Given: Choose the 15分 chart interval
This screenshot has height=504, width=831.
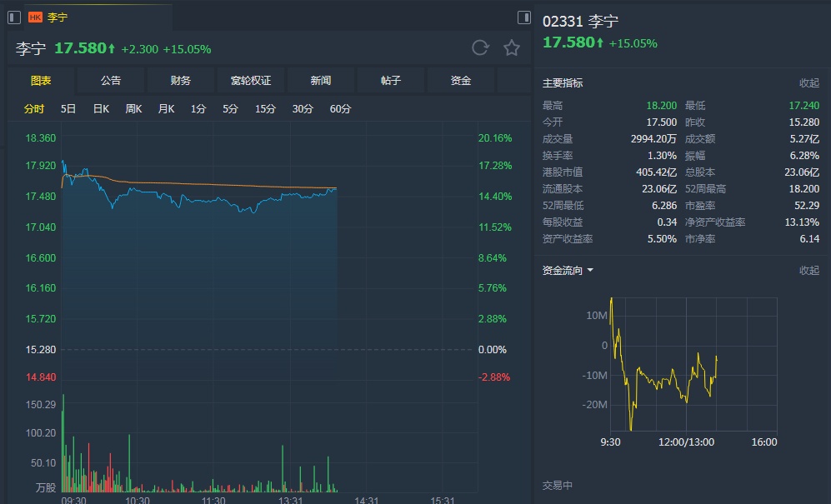Looking at the screenshot, I should tap(265, 109).
